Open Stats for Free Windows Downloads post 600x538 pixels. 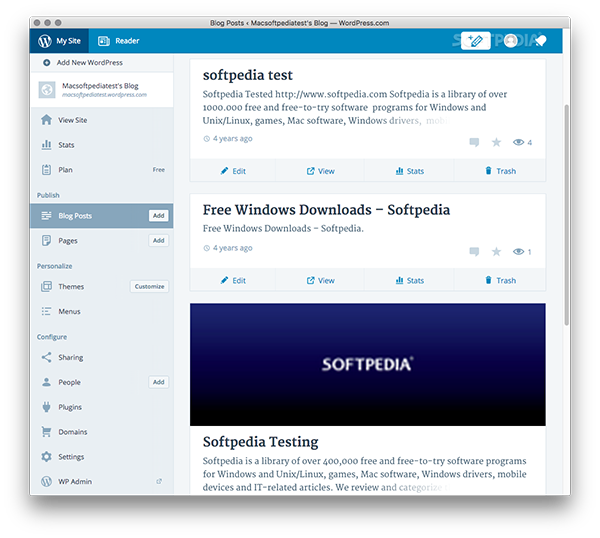click(x=409, y=280)
